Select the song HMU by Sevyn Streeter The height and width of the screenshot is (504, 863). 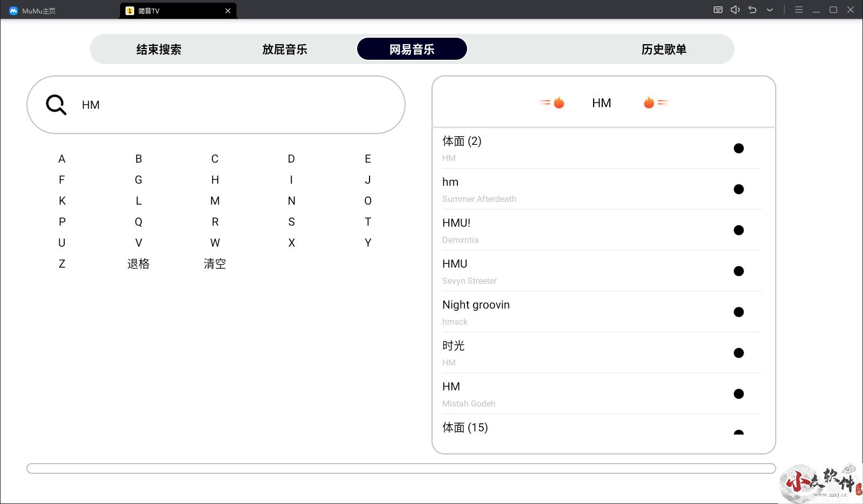point(602,271)
